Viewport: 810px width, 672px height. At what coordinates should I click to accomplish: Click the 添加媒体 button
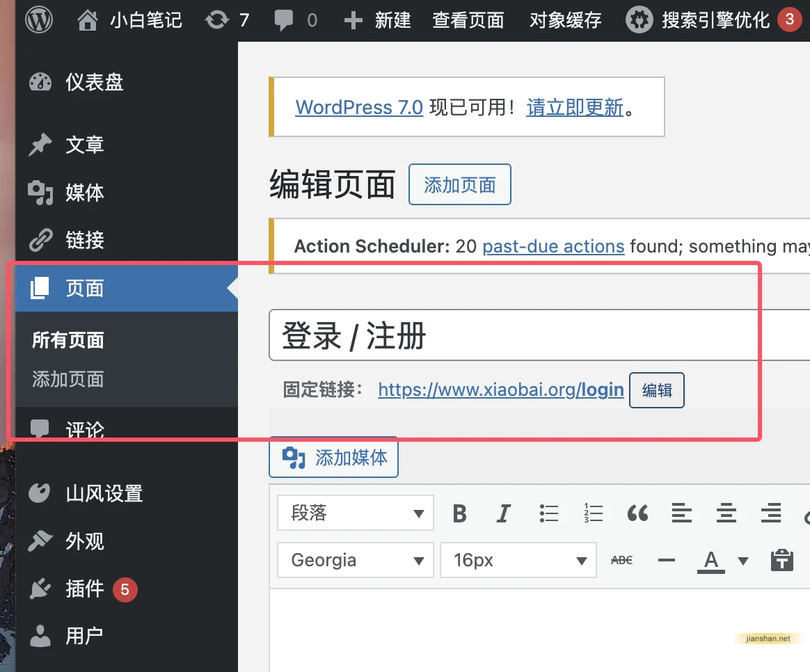point(334,458)
